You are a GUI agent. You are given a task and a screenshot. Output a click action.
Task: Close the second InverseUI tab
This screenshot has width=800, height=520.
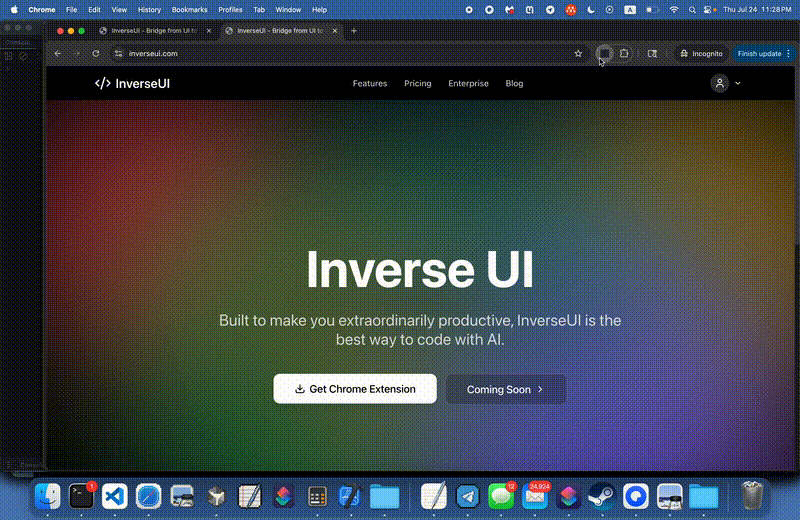point(335,31)
